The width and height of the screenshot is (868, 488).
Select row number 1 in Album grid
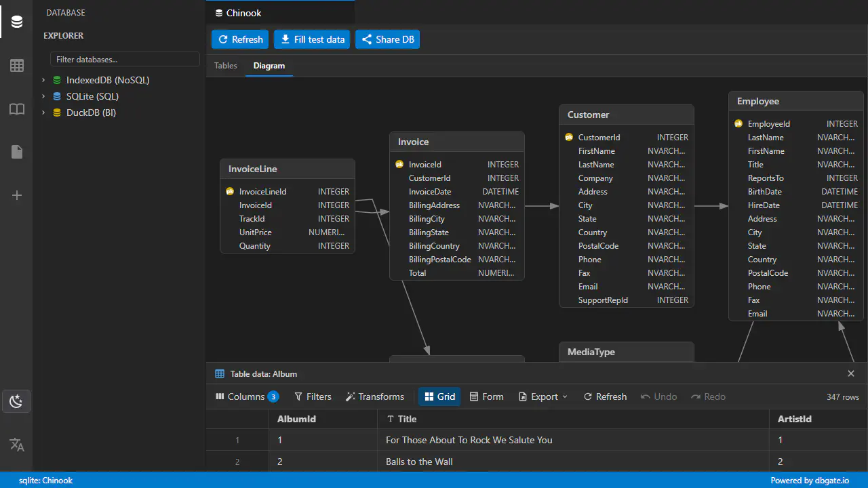tap(237, 440)
